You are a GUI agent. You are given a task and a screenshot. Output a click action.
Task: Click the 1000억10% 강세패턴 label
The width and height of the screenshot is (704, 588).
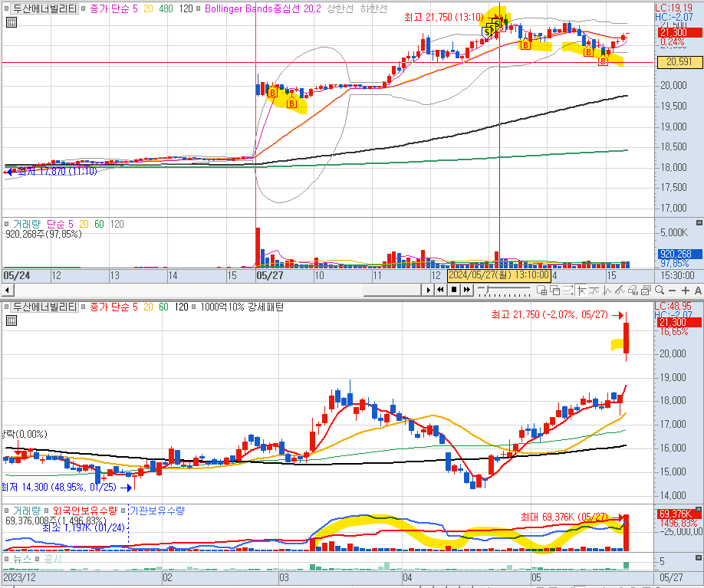[242, 307]
